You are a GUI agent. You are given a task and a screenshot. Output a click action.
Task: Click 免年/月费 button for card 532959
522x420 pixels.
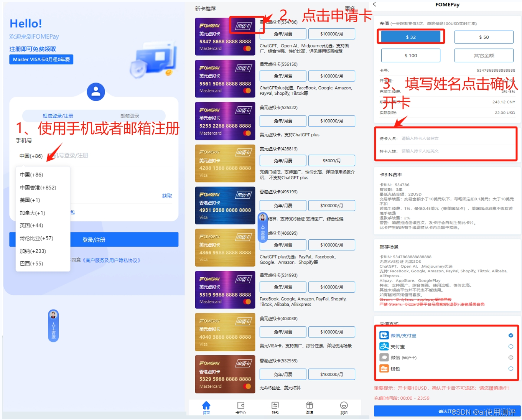(x=283, y=374)
